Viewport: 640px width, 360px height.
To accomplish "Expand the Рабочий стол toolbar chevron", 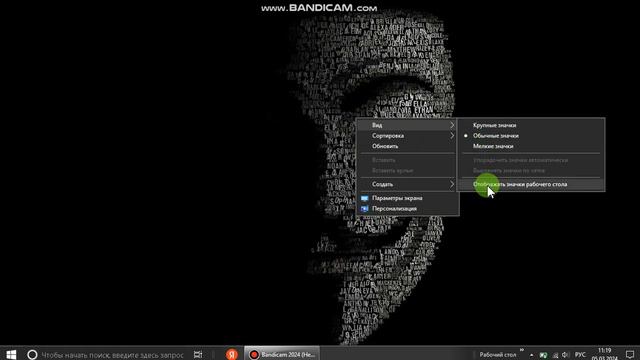I will tap(522, 350).
